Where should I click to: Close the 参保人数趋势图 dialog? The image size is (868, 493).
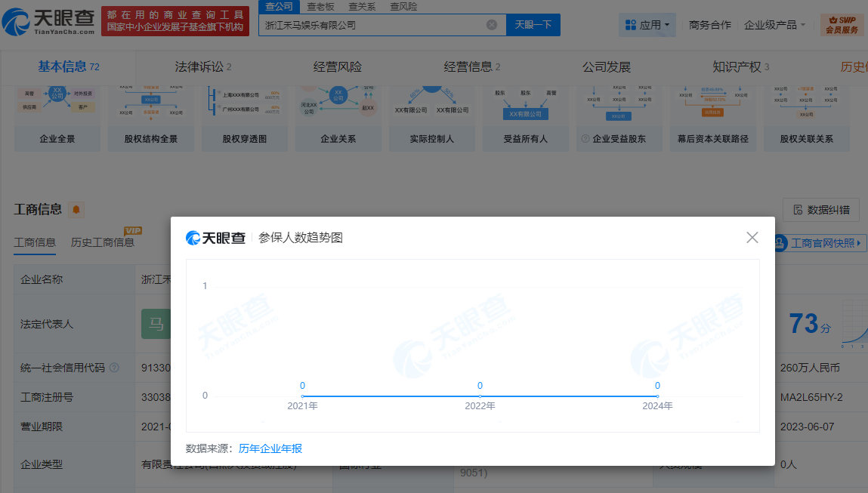pyautogui.click(x=752, y=237)
